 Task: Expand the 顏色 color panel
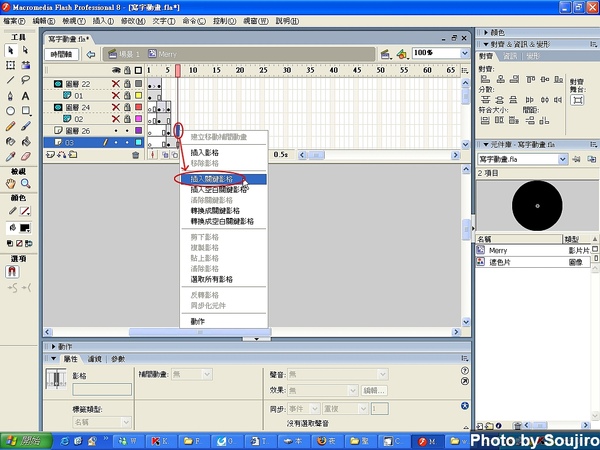(x=486, y=33)
